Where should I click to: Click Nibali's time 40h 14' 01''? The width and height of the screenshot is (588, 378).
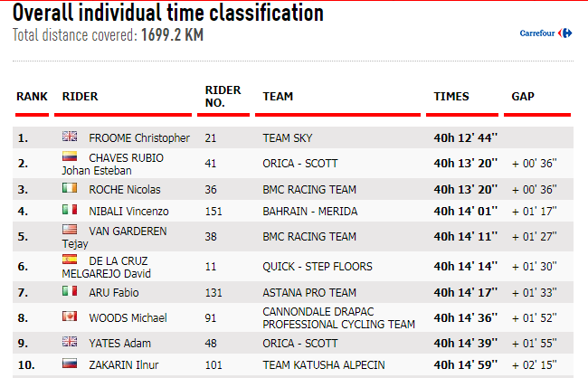click(465, 211)
